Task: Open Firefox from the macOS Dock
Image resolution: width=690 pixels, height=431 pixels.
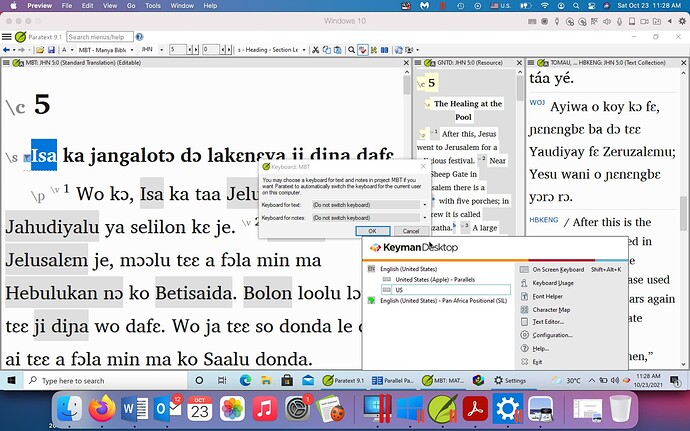Action: pos(101,408)
